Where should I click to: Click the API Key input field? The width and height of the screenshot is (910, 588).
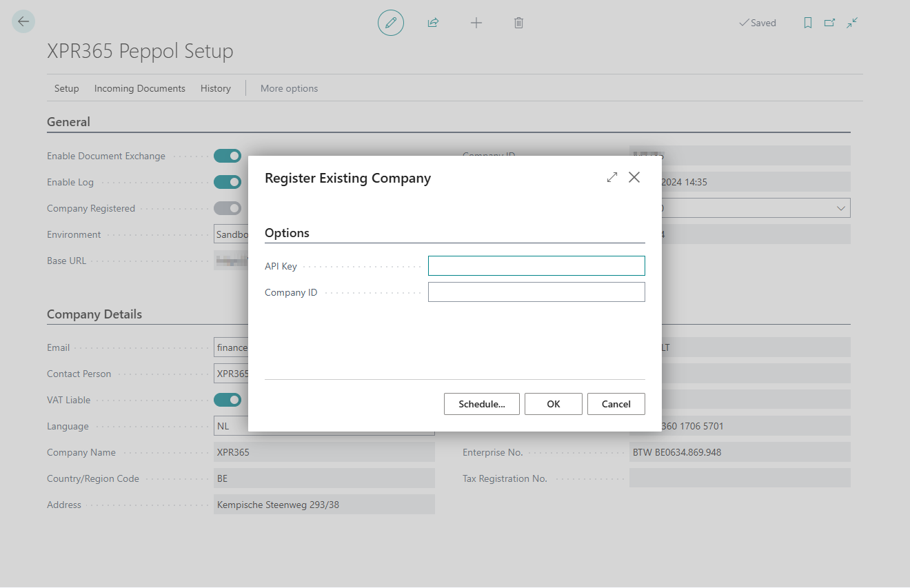(536, 266)
